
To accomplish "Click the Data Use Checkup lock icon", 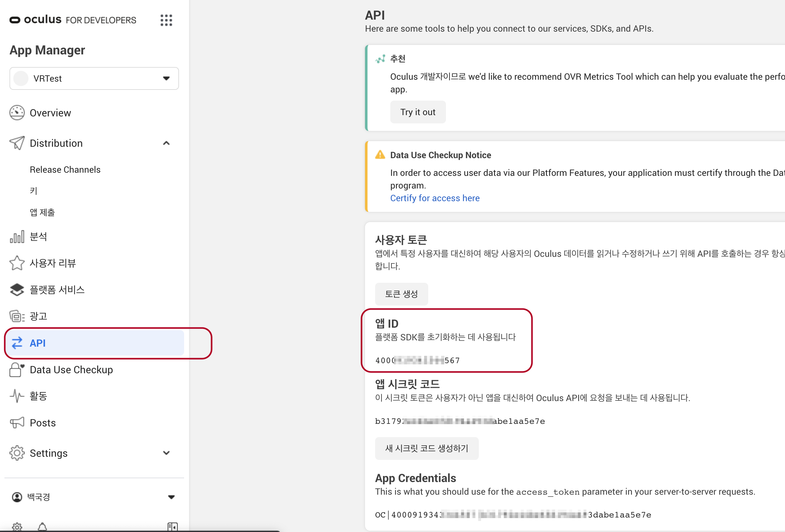I will pos(17,369).
